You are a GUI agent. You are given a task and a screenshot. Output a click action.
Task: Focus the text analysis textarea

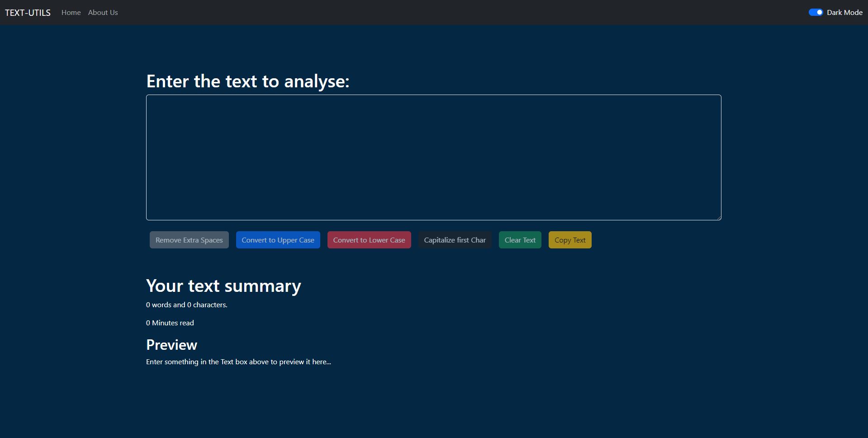433,157
